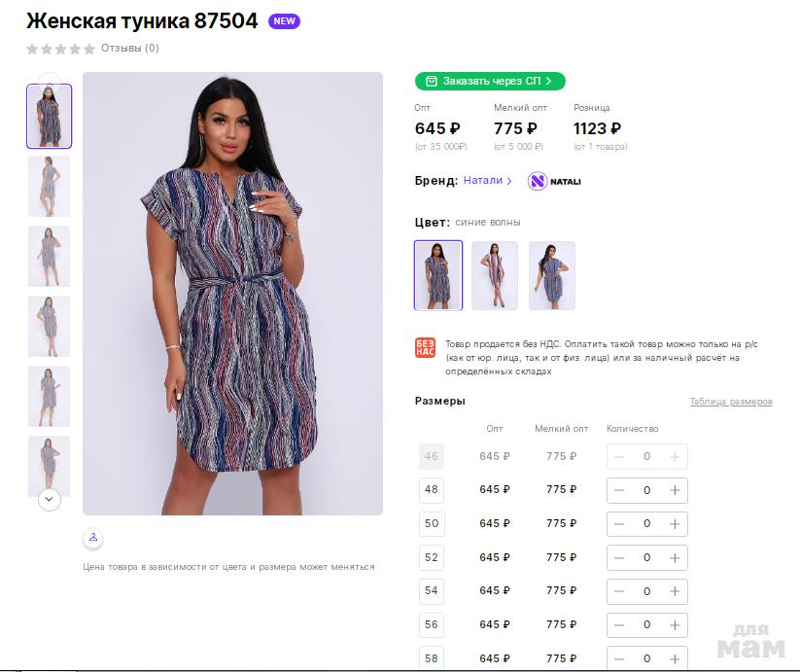The height and width of the screenshot is (672, 800).
Task: Decrease quantity for size 50
Action: [619, 523]
